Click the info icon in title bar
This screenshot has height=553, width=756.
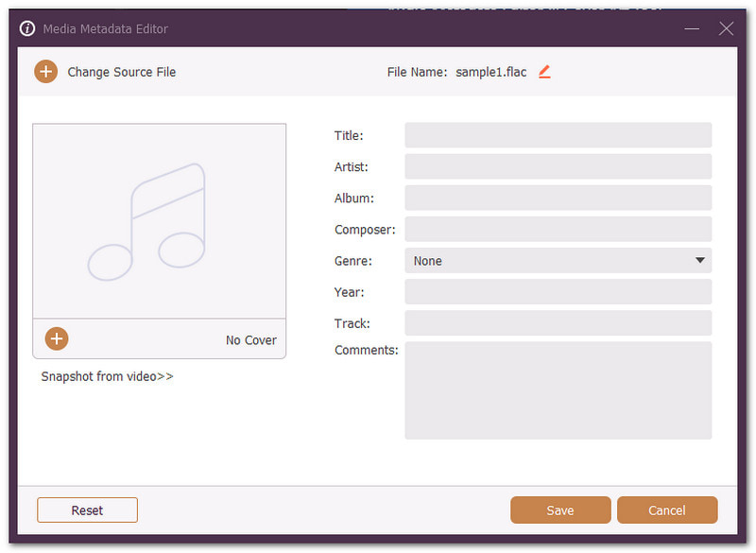27,28
